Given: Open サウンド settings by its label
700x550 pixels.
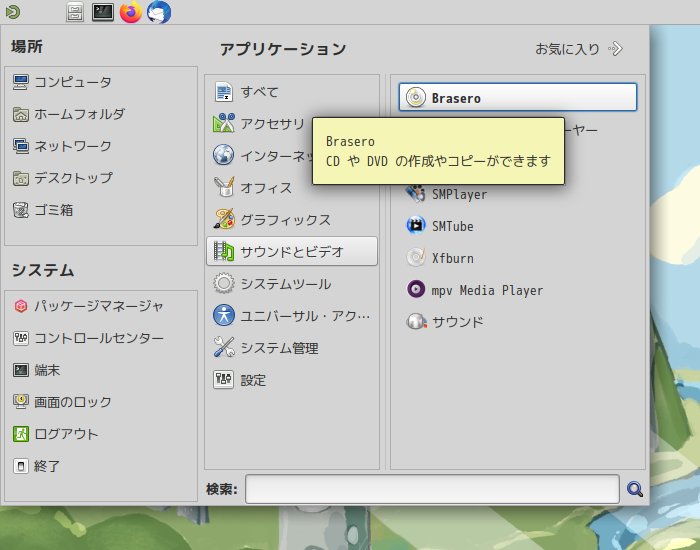Looking at the screenshot, I should 458,322.
